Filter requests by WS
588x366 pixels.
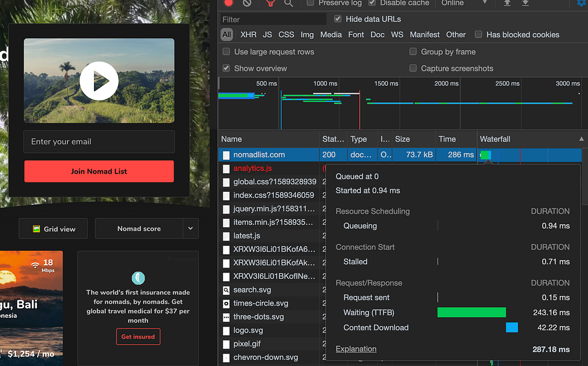[397, 35]
